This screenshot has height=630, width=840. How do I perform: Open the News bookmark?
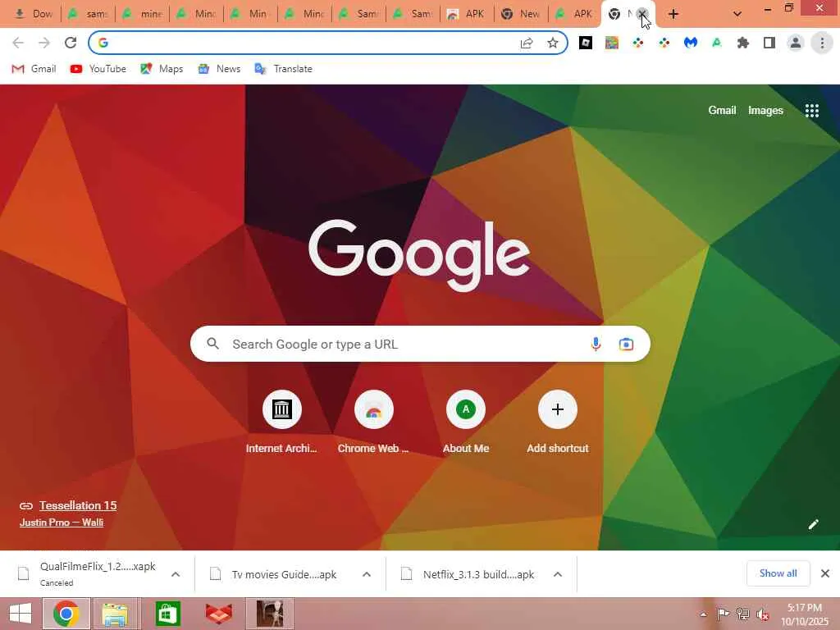tap(219, 69)
